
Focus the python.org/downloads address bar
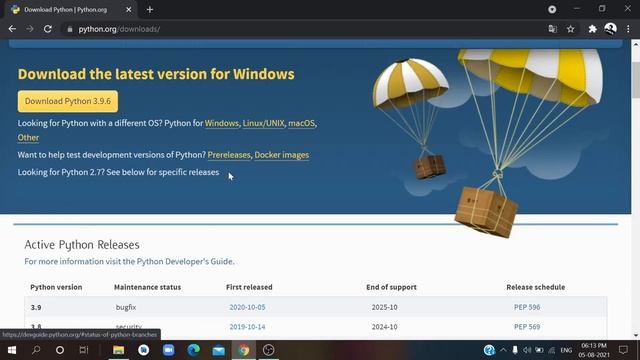pyautogui.click(x=302, y=29)
